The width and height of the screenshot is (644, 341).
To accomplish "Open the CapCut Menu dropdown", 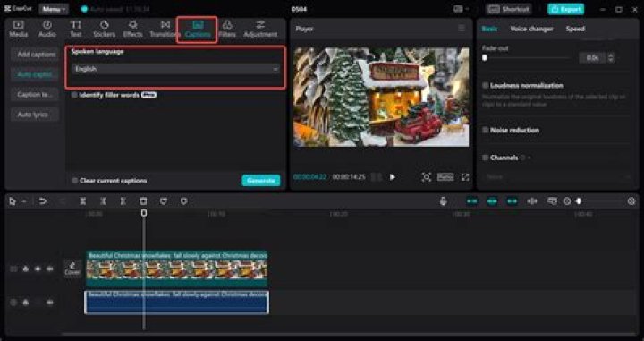I will pos(54,9).
